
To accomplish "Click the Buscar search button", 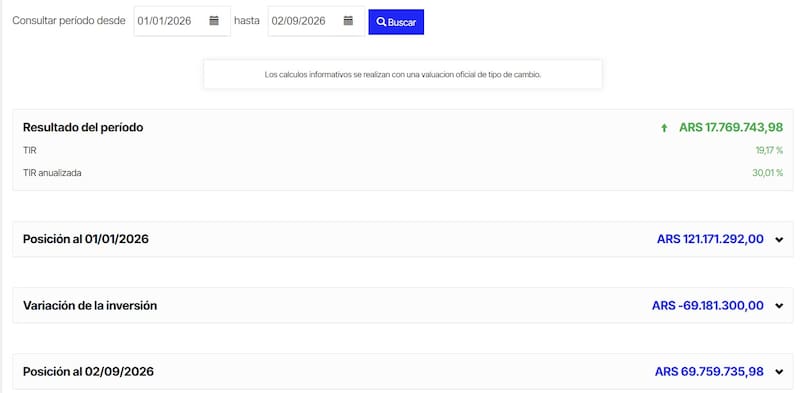I will (x=396, y=22).
